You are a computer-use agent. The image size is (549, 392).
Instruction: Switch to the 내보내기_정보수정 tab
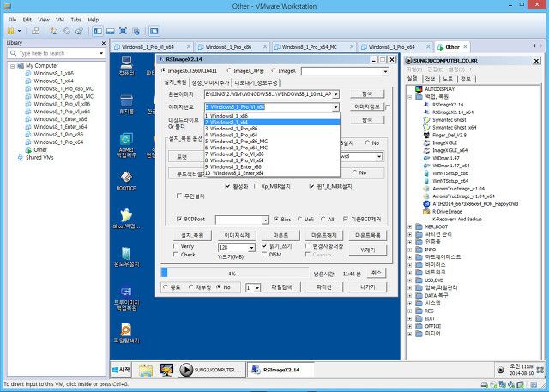click(256, 82)
